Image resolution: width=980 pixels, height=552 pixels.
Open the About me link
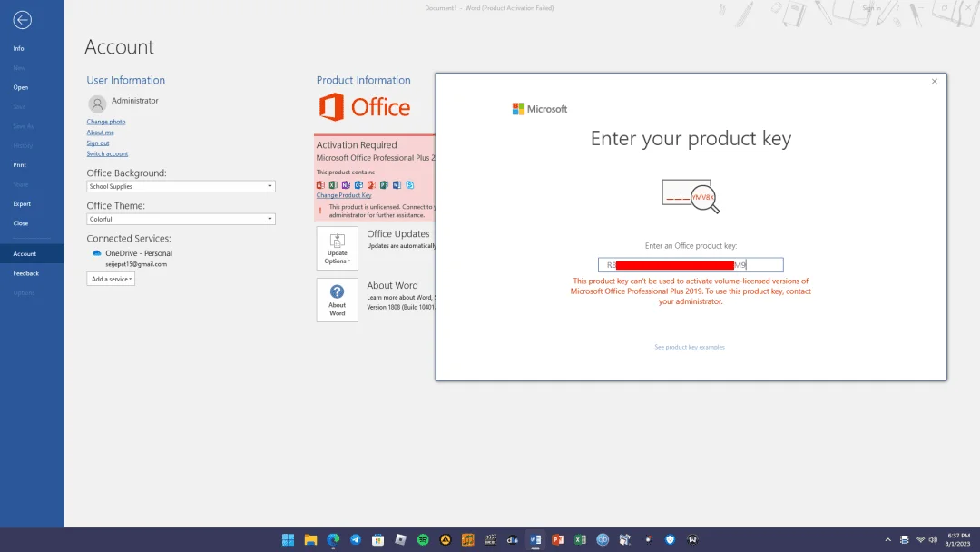pyautogui.click(x=100, y=133)
